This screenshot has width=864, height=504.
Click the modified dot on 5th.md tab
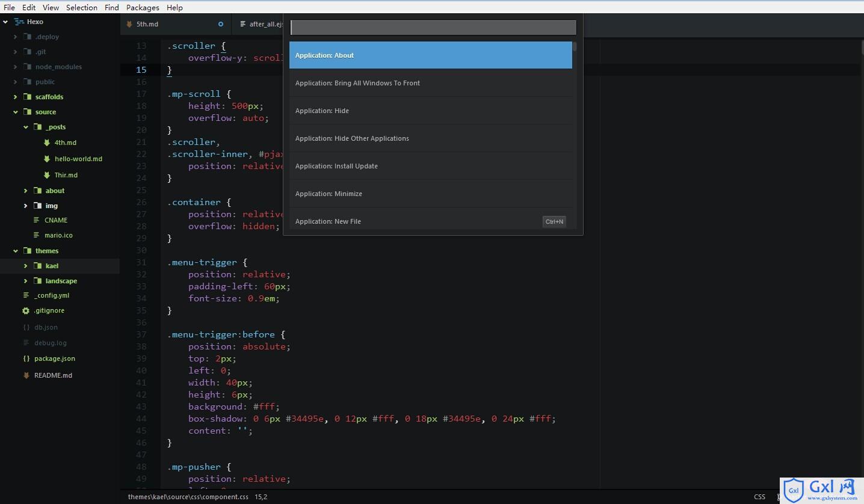(x=221, y=24)
